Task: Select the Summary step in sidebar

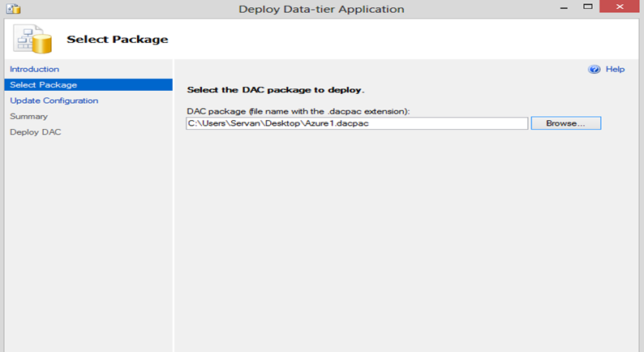Action: tap(28, 116)
